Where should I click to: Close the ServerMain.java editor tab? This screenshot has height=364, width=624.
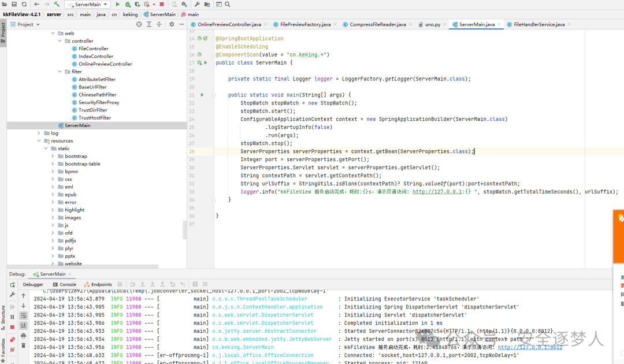(499, 24)
